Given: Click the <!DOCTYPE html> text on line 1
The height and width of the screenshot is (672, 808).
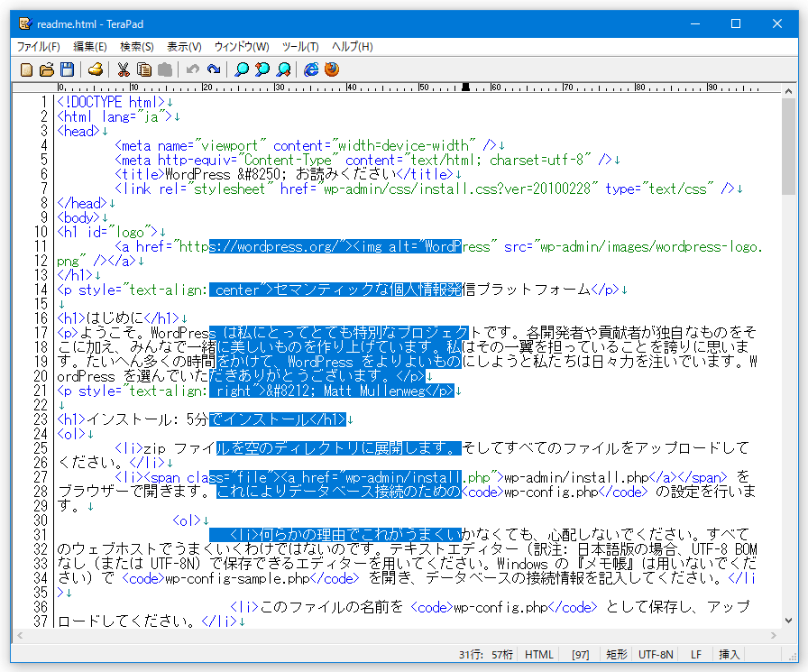Looking at the screenshot, I should click(x=111, y=102).
